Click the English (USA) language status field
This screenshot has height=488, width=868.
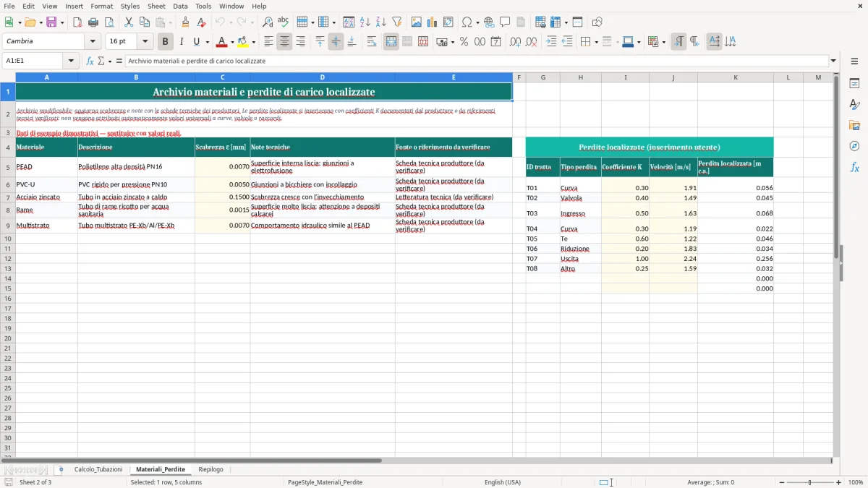click(x=503, y=482)
